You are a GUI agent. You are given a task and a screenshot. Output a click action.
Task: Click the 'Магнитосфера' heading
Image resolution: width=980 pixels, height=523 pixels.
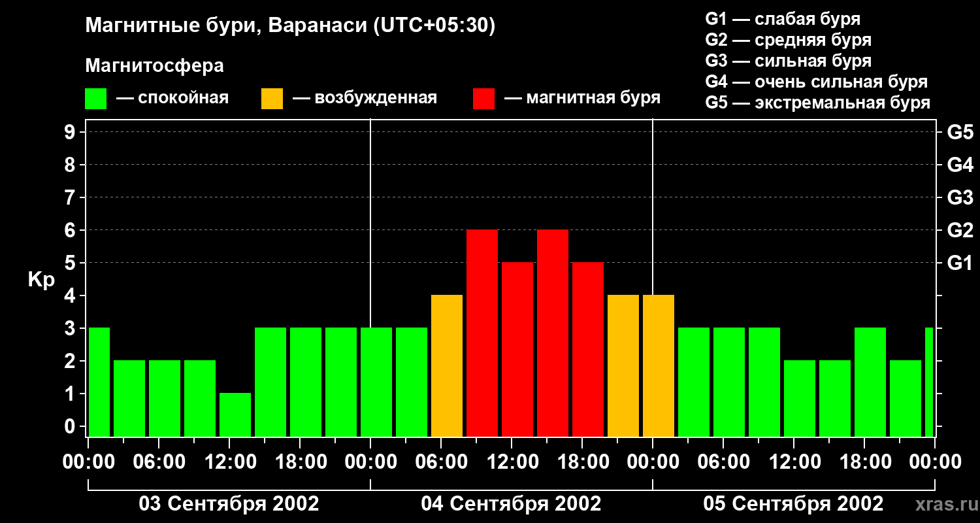(x=154, y=66)
